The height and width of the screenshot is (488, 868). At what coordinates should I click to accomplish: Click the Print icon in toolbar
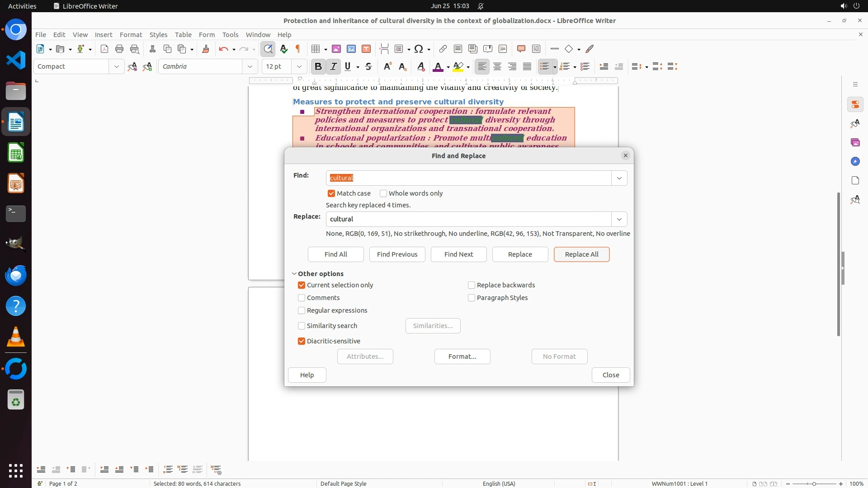tap(119, 49)
